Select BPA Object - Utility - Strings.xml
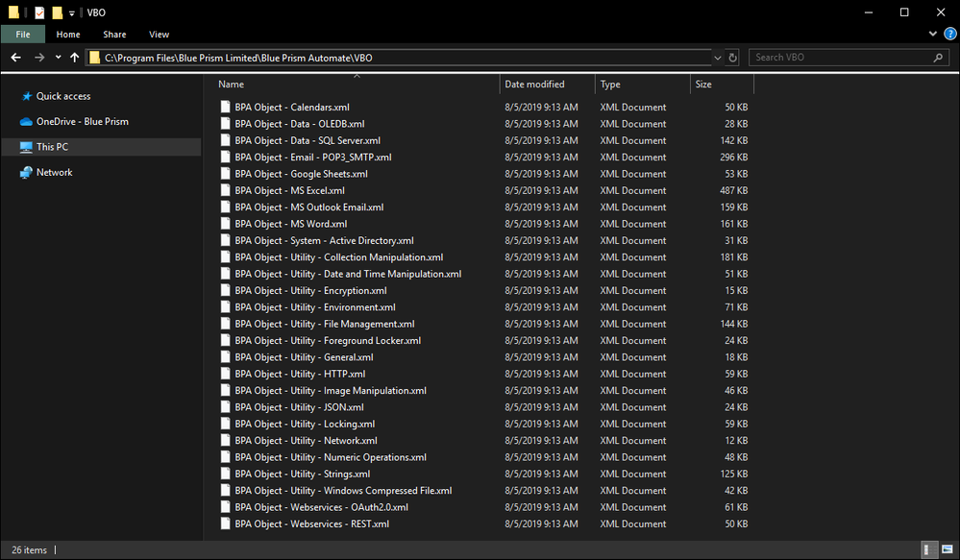Viewport: 960px width, 560px height. [x=303, y=474]
